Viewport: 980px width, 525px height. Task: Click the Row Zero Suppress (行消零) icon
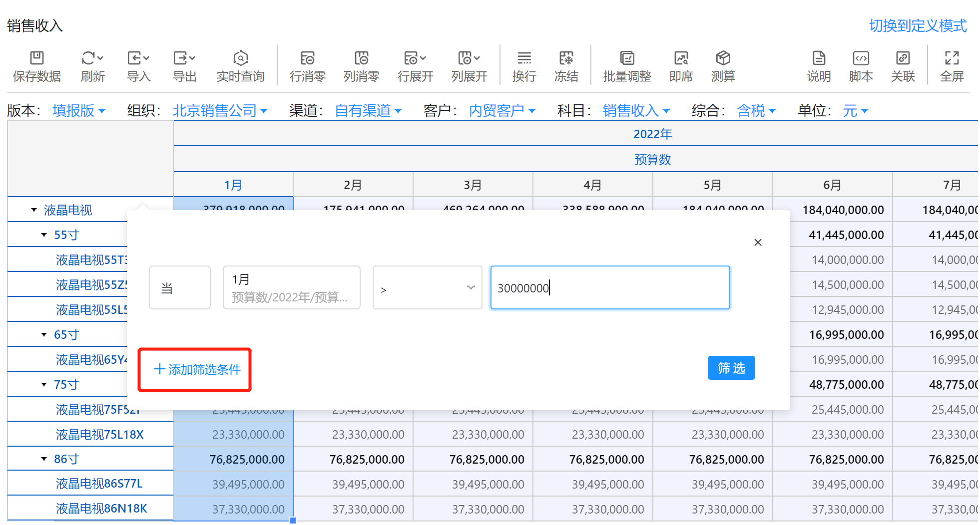(307, 58)
